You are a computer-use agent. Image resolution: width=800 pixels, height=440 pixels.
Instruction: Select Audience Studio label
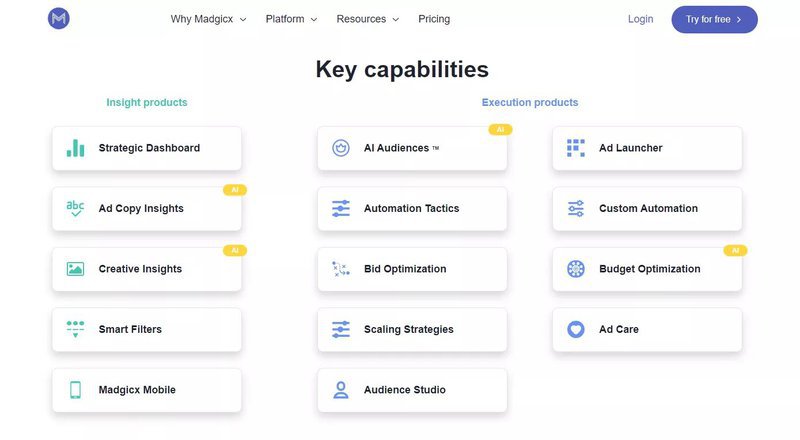(x=405, y=390)
